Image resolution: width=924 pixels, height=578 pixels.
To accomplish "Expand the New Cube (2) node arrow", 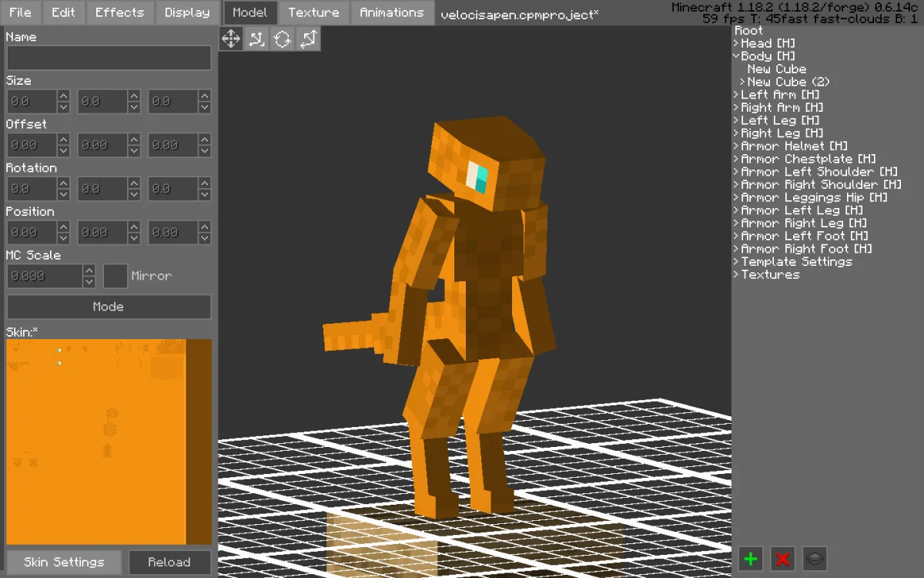I will tap(742, 82).
